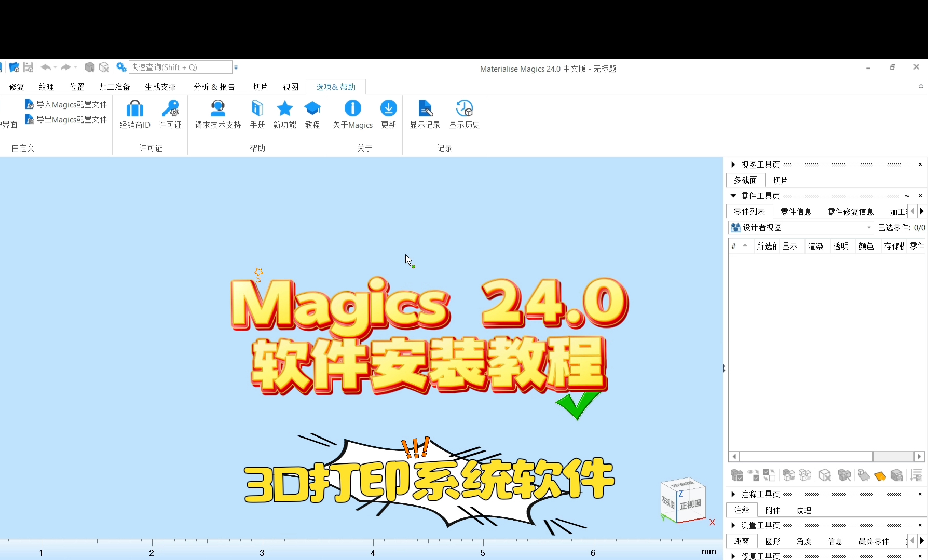Click select all parts icon in parts toolbar
The height and width of the screenshot is (560, 928).
737,475
